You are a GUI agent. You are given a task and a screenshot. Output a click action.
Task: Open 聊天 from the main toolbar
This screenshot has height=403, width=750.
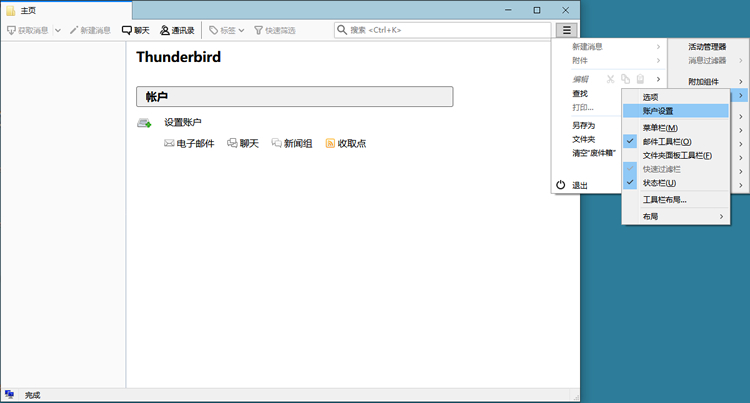click(x=135, y=30)
